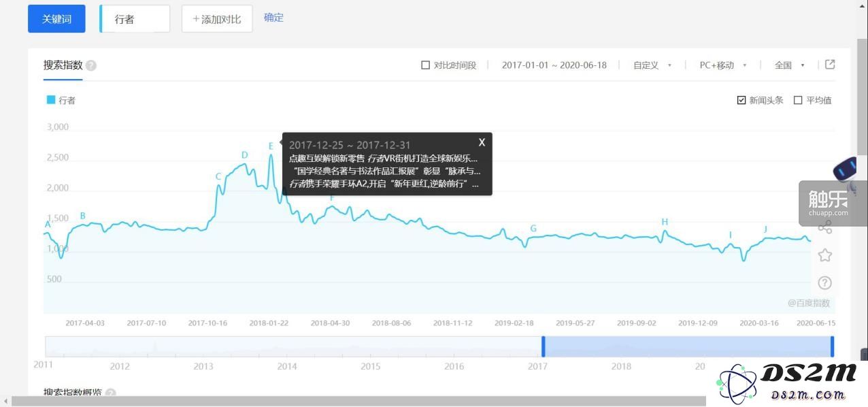Click news marker C on the chart
The height and width of the screenshot is (407, 868).
218,177
